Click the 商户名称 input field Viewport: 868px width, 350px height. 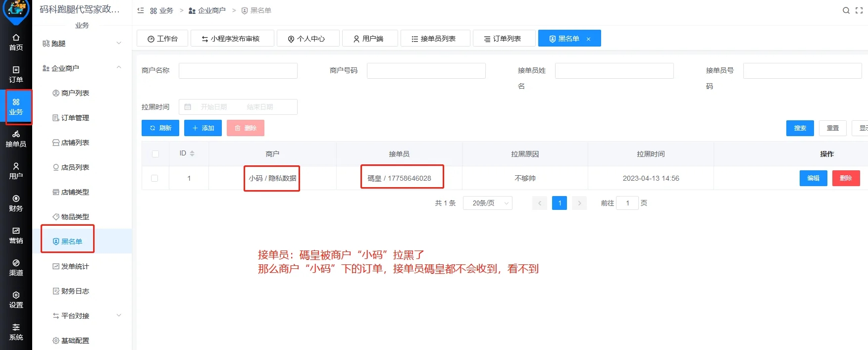[x=238, y=71]
